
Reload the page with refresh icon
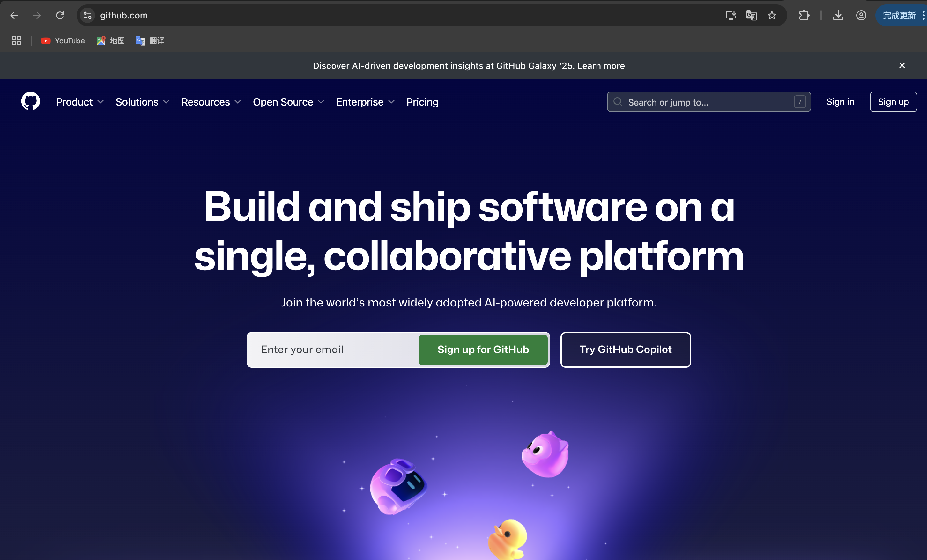[60, 15]
